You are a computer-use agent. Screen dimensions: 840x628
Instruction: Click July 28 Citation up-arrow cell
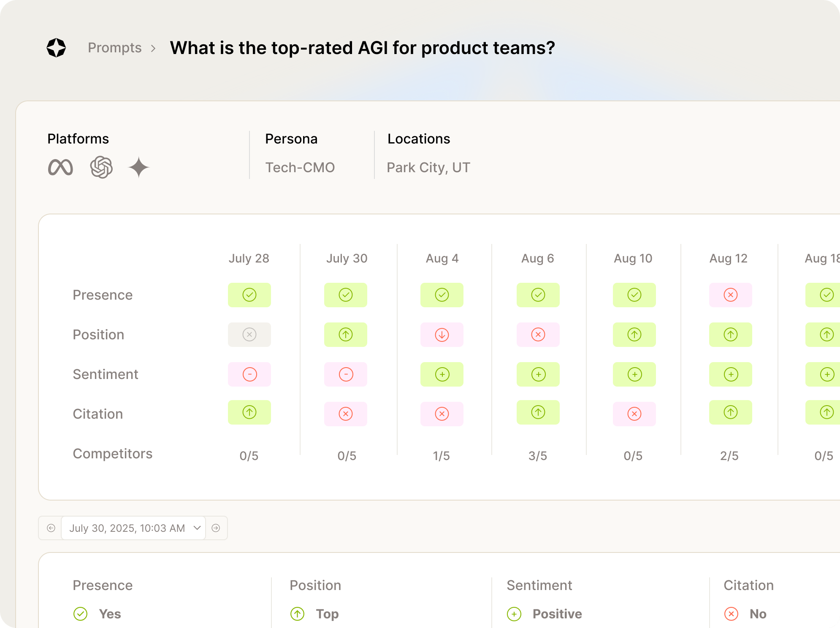click(249, 412)
